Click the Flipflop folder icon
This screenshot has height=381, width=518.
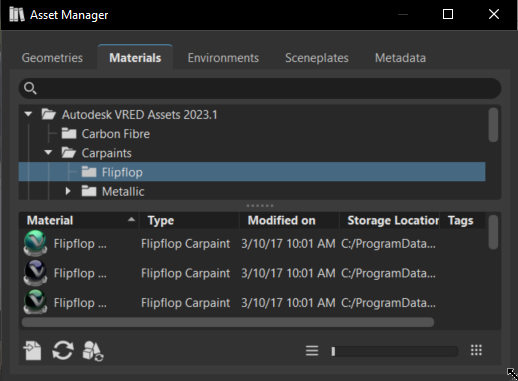click(x=89, y=172)
